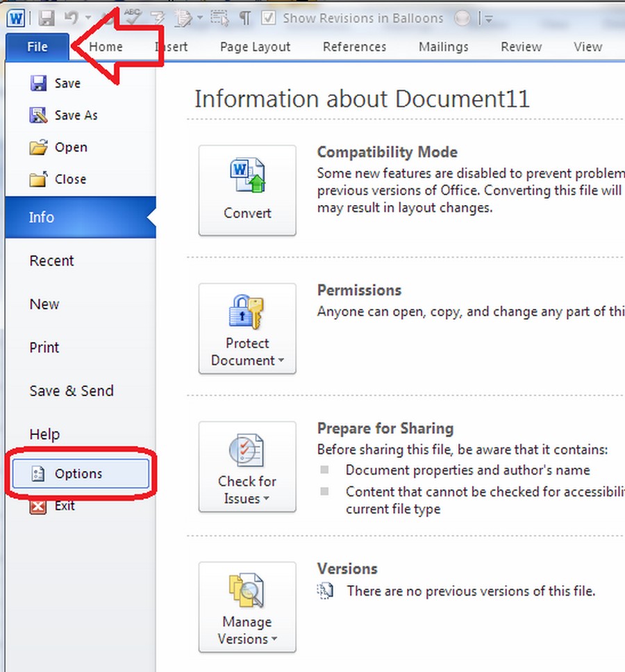The width and height of the screenshot is (625, 672).
Task: Open Help in the backstage menu
Action: (x=44, y=434)
